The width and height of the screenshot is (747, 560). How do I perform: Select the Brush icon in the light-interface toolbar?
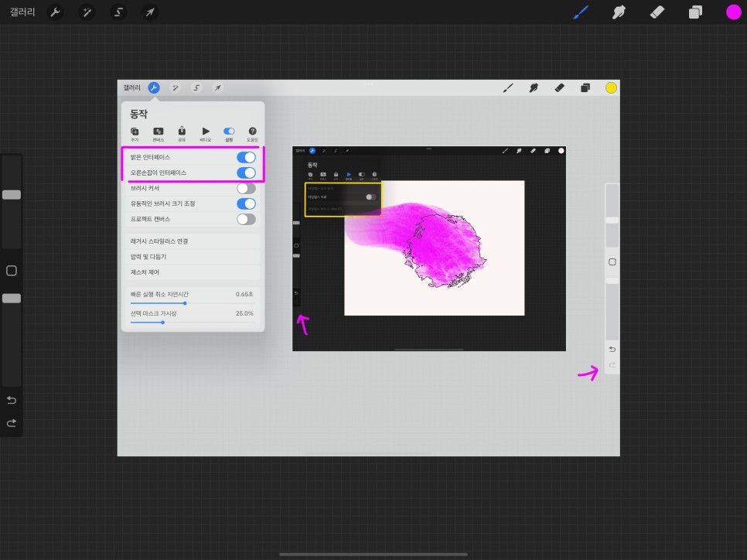(x=508, y=87)
